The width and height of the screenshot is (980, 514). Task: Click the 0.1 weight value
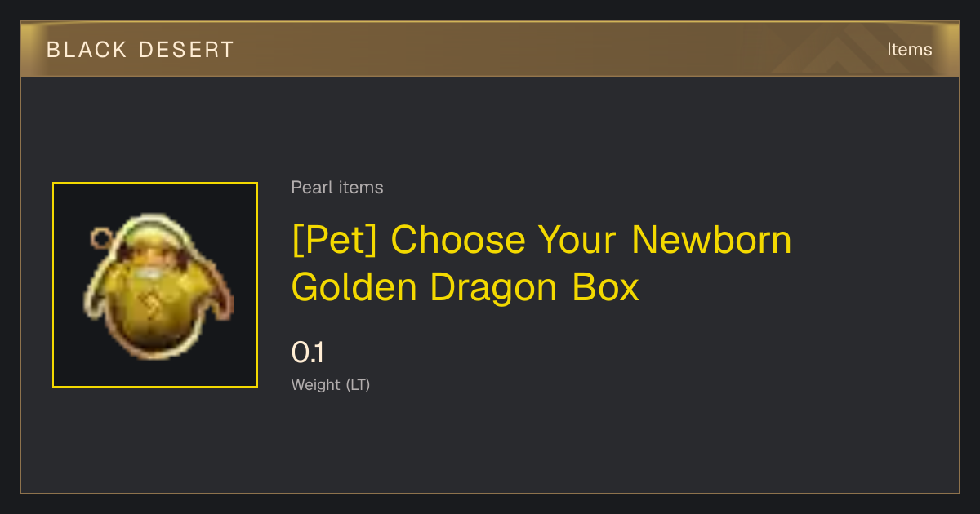coord(308,353)
